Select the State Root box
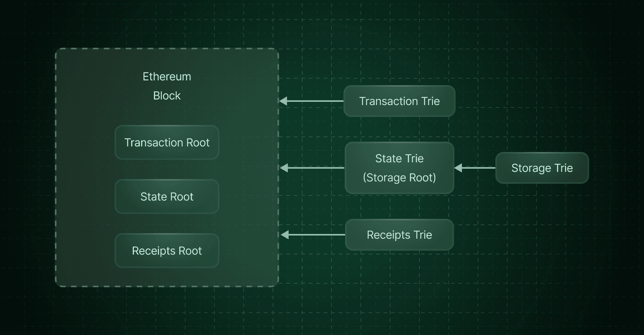Viewport: 644px width, 335px height. point(167,197)
